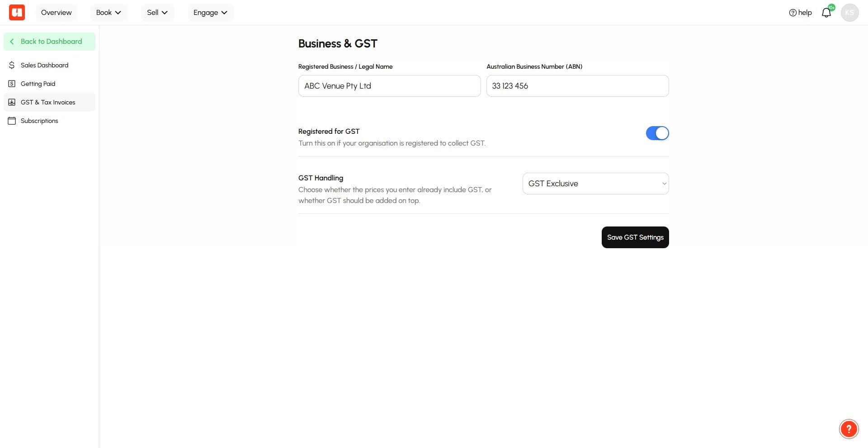The width and height of the screenshot is (868, 448).
Task: Click the Getting Paid sidebar icon
Action: click(x=12, y=84)
